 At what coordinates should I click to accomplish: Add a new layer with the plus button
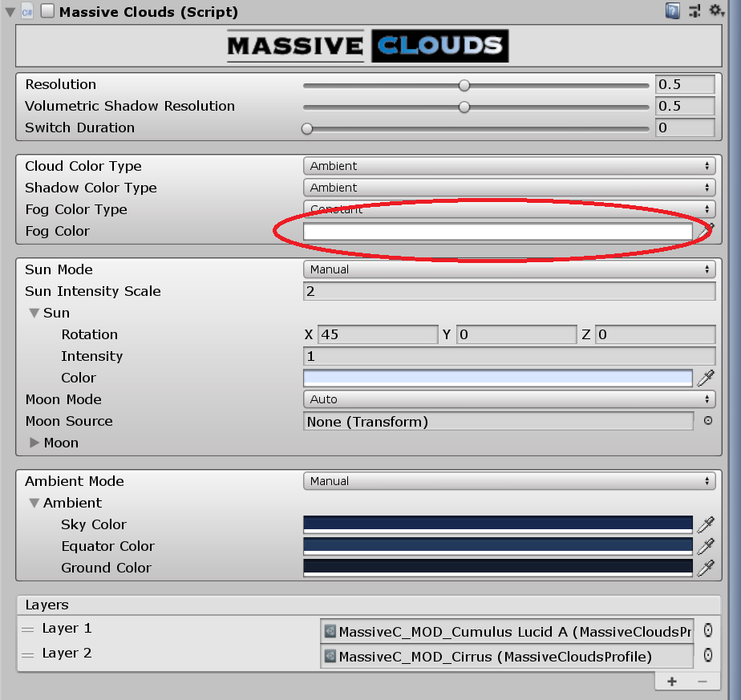coord(672,682)
